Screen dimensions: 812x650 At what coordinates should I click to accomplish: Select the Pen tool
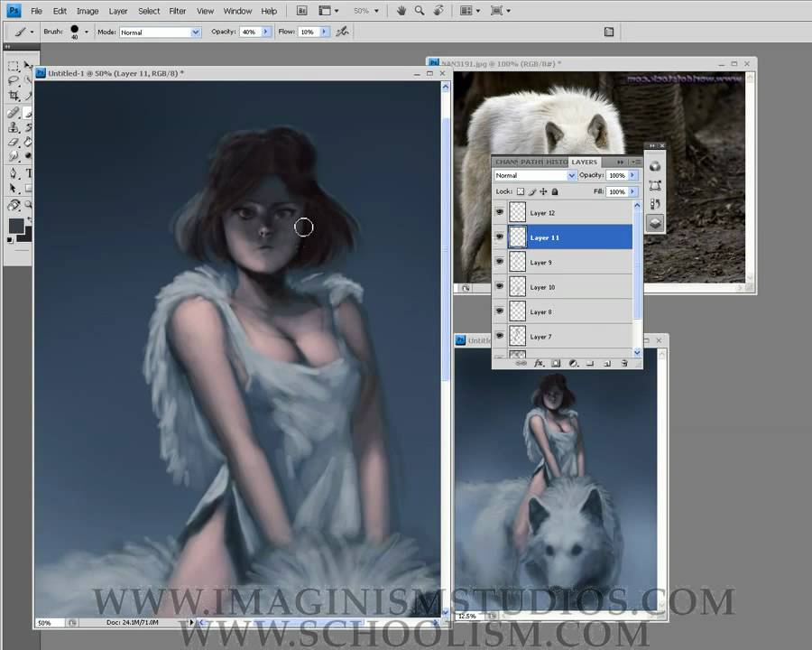14,173
